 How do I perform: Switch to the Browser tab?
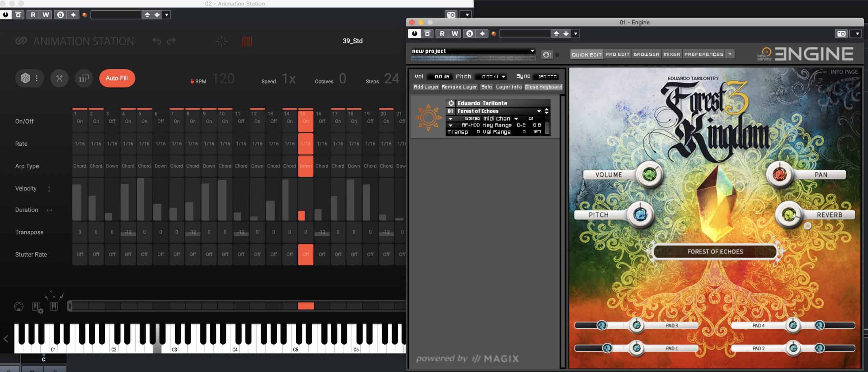pos(646,54)
